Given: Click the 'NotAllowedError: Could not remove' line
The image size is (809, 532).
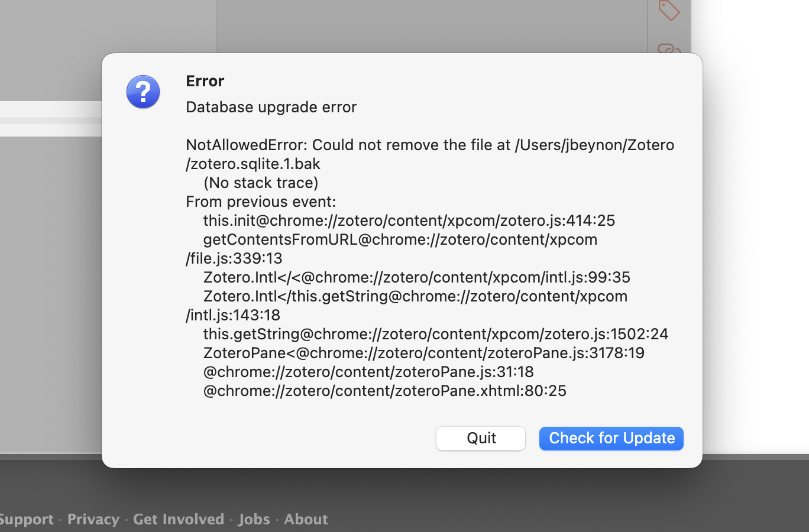Looking at the screenshot, I should (x=430, y=145).
